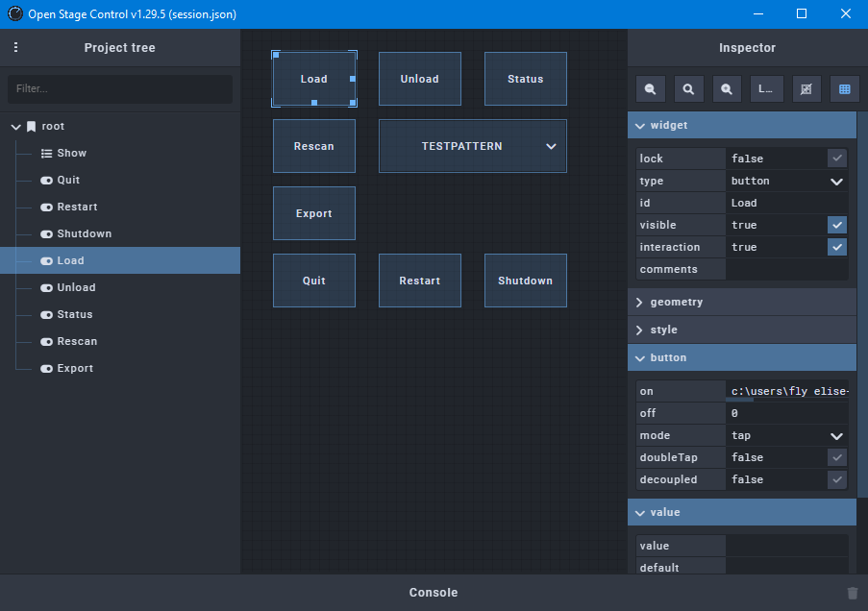Toggle the lock property checkbox
868x611 pixels.
coord(837,159)
